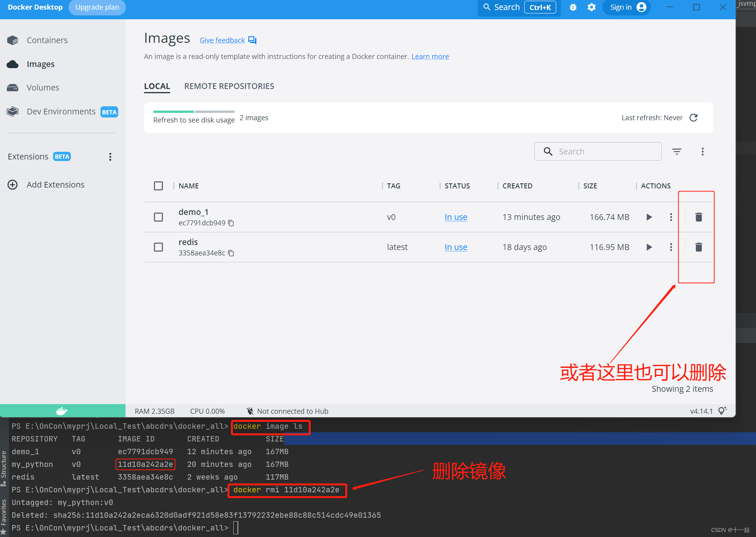Click the more options icon for demo_1
The image size is (756, 537).
[x=671, y=217]
